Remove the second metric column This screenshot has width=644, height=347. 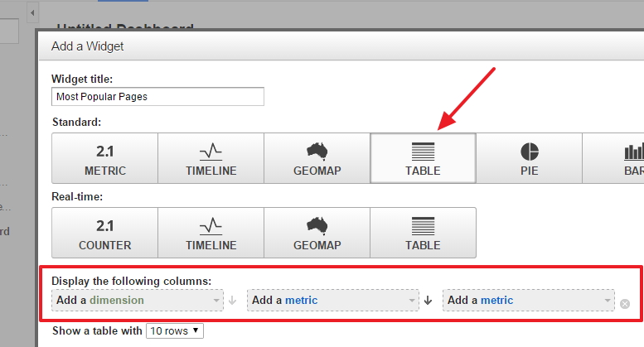click(625, 304)
